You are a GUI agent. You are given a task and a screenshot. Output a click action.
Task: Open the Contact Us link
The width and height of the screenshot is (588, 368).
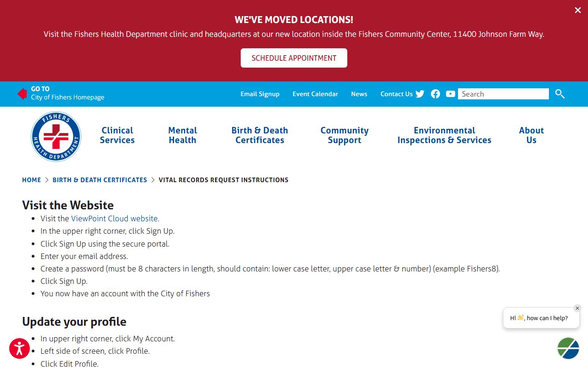coord(396,94)
